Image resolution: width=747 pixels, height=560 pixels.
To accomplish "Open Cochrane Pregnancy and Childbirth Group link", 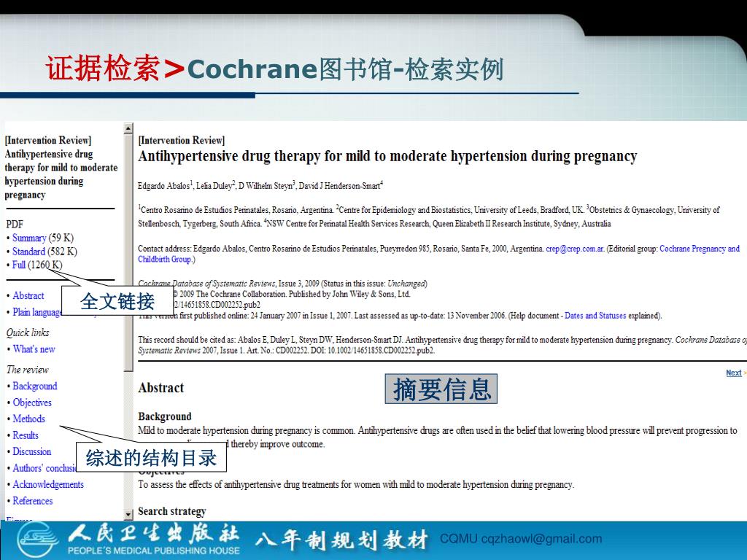I will (700, 249).
